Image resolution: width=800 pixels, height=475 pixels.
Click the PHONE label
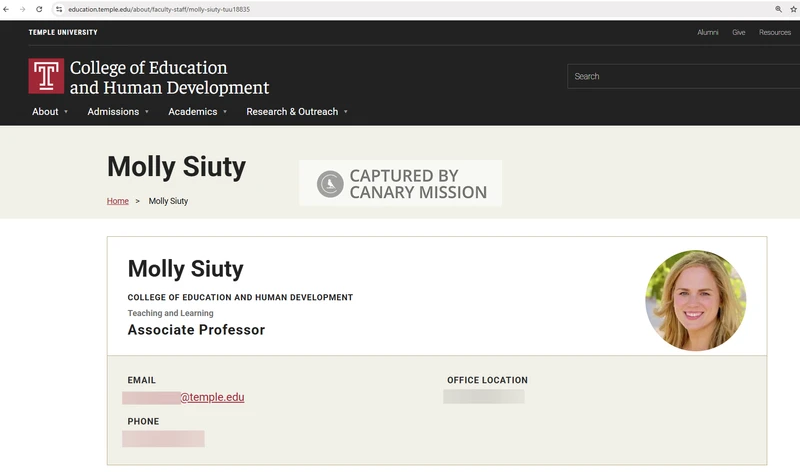pyautogui.click(x=143, y=421)
